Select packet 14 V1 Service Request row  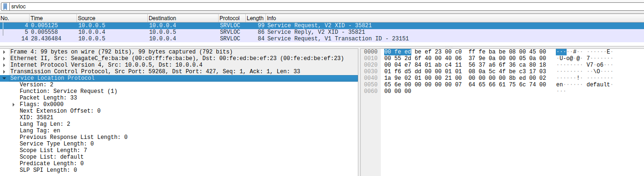tap(322, 38)
